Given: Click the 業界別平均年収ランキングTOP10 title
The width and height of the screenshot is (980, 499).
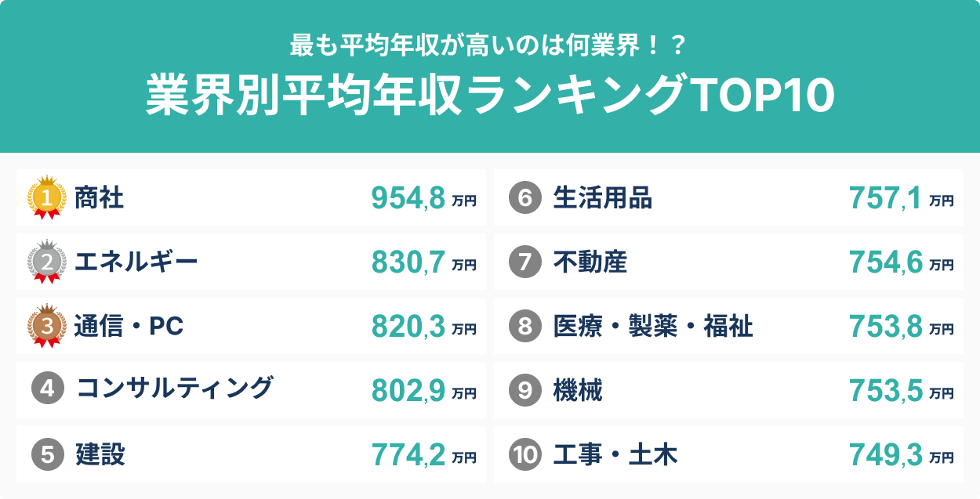Looking at the screenshot, I should pyautogui.click(x=490, y=96).
